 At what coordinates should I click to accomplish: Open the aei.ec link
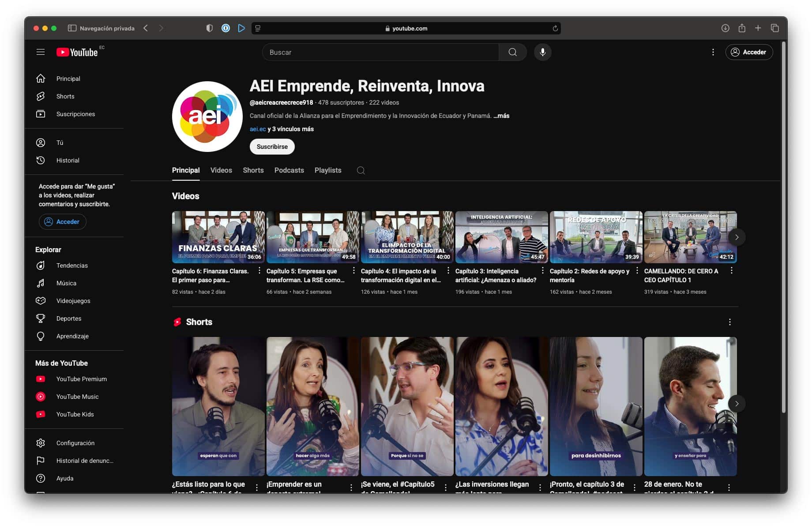point(257,129)
